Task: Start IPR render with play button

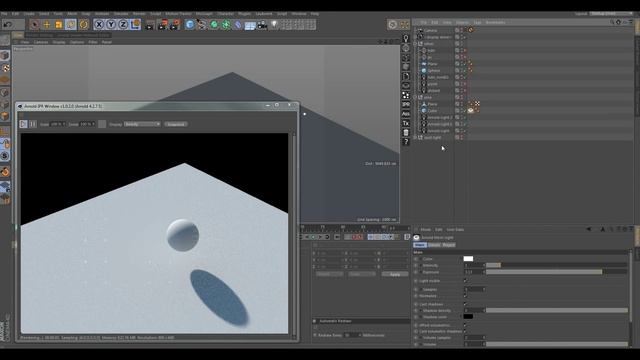Action: [x=23, y=124]
